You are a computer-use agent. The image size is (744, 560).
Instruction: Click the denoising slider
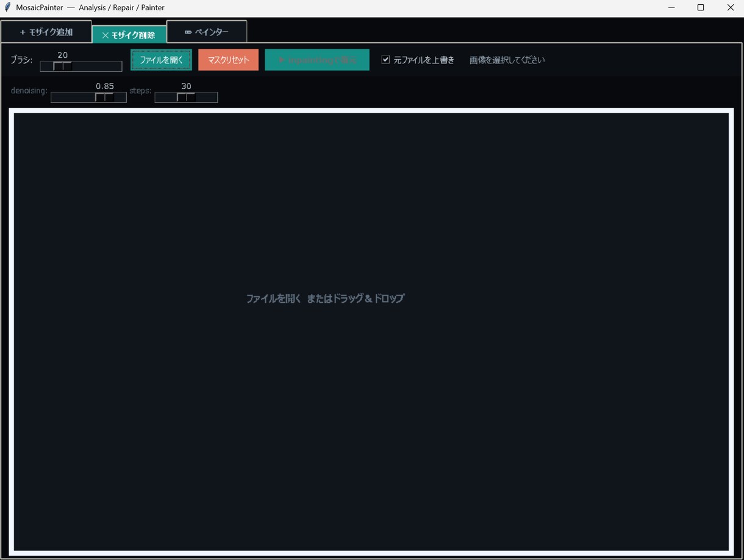click(x=88, y=97)
